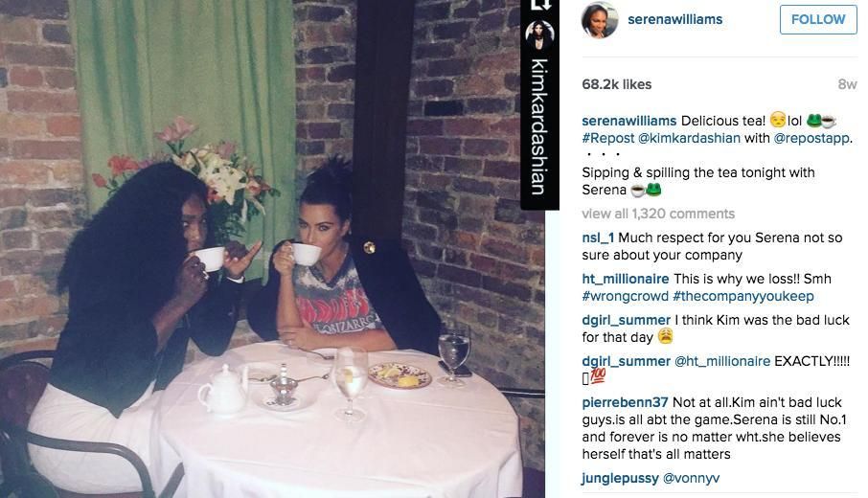Click the #wrongcrowd hashtag

tap(625, 296)
